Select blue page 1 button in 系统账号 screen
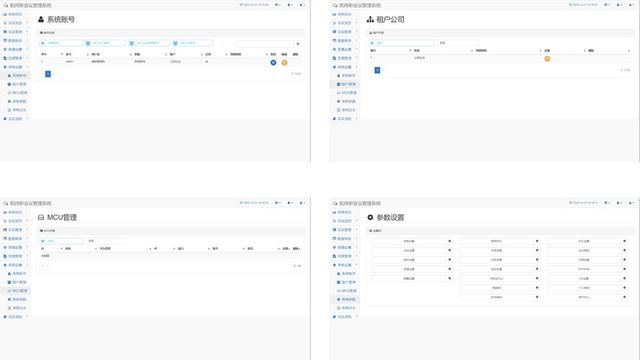 [x=48, y=74]
